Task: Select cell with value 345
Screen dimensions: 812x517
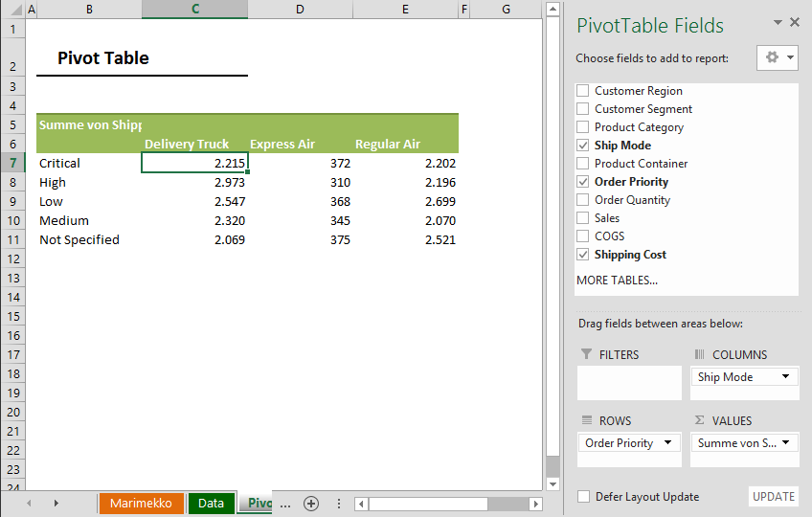Action: coord(300,220)
